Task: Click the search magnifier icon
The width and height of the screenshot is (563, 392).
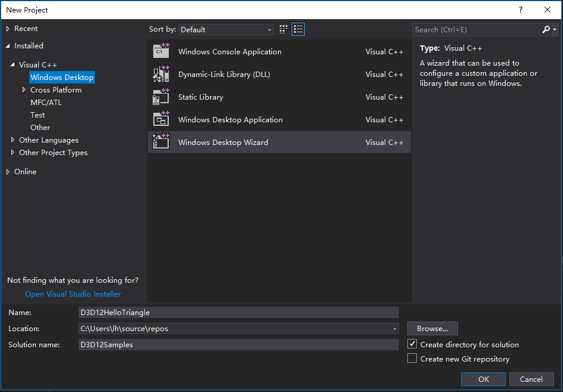Action: (546, 29)
